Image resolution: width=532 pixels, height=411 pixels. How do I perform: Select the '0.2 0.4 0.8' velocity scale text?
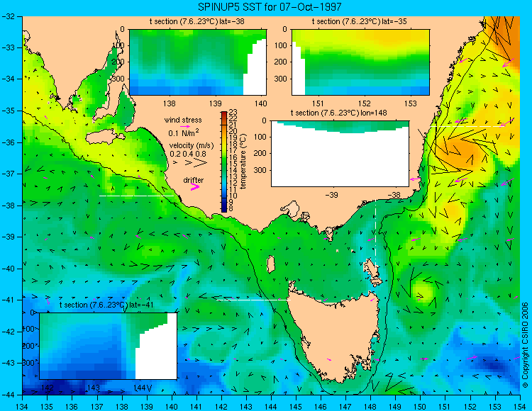pos(188,154)
